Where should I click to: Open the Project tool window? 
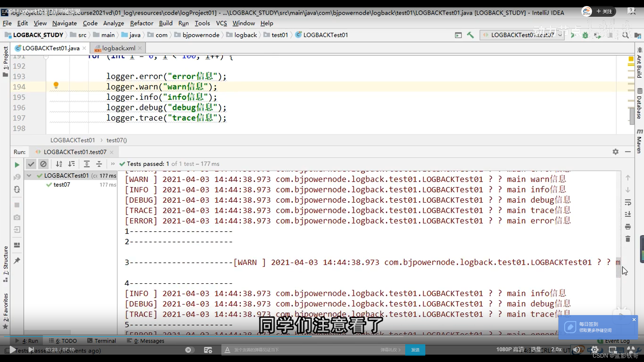pyautogui.click(x=6, y=61)
